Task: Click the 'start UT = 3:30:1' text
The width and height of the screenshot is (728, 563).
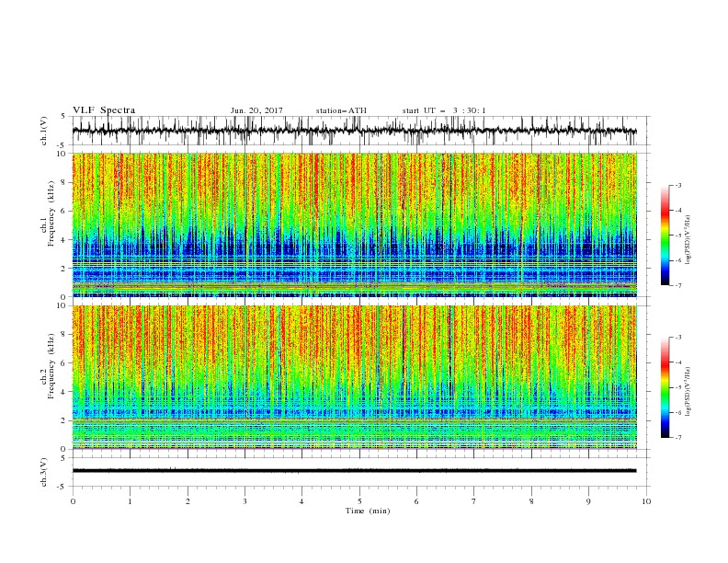Action: click(x=444, y=110)
